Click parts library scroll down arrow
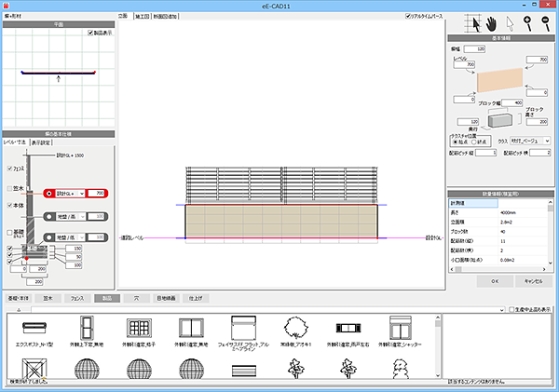The width and height of the screenshot is (559, 392). pos(438,376)
